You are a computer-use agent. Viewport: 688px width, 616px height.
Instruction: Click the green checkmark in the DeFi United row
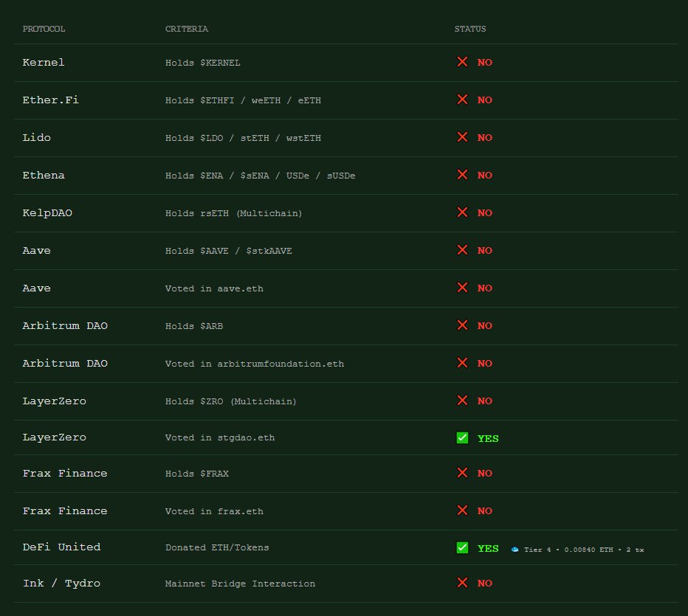(462, 548)
